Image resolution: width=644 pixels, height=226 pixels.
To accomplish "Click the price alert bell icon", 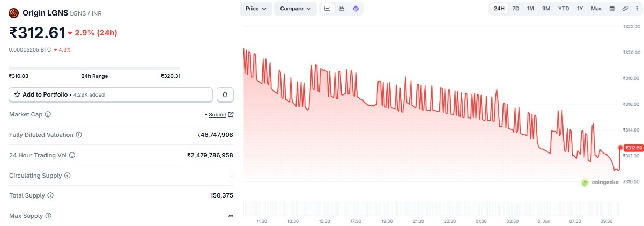I will [225, 94].
